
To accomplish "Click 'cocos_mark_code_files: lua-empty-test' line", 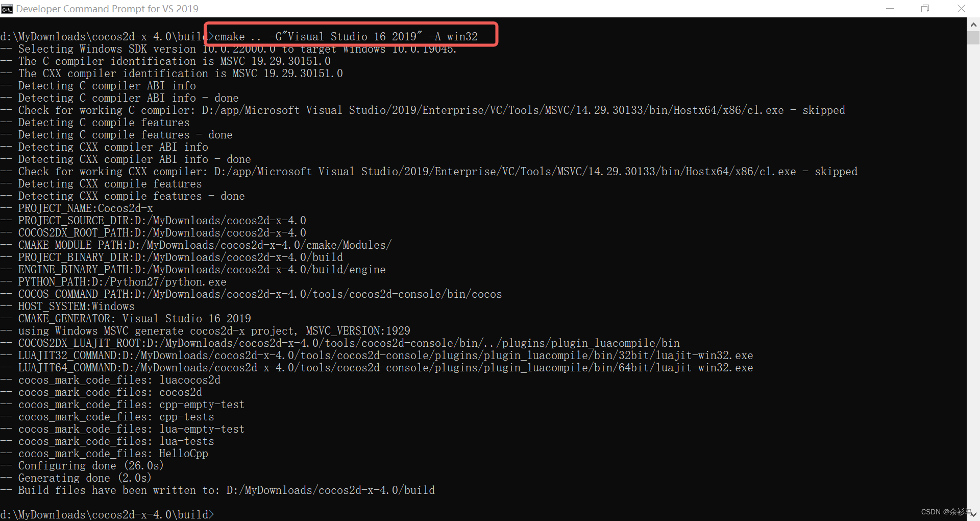I will pos(122,429).
